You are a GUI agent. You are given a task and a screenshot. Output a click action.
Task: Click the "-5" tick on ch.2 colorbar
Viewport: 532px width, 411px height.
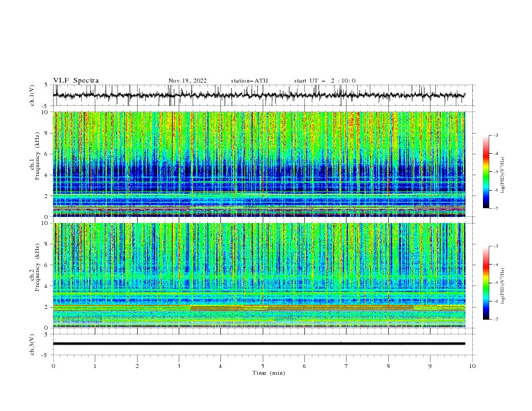[495, 283]
